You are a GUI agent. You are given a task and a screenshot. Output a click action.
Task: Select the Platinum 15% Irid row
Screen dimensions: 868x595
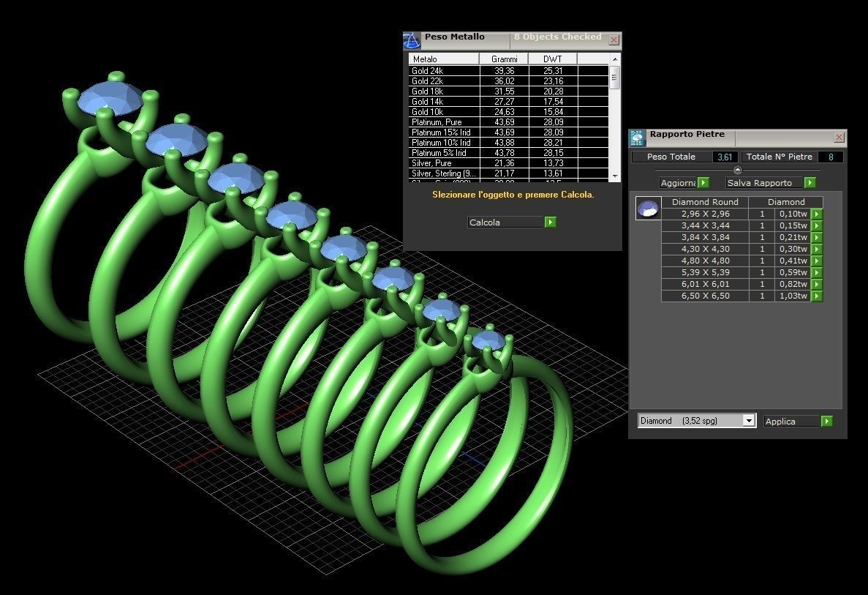pos(509,132)
